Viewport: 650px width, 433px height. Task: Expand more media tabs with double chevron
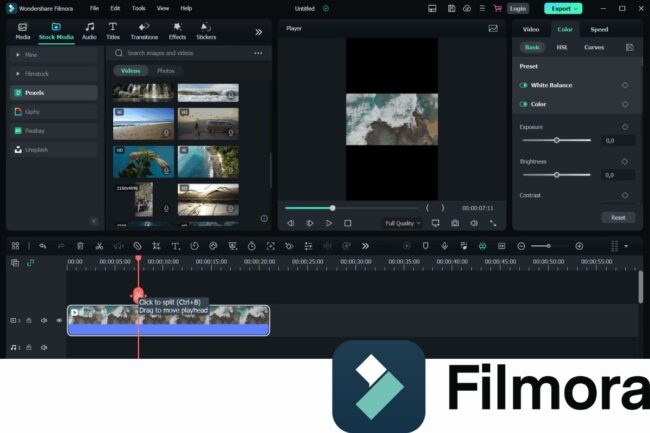point(259,31)
